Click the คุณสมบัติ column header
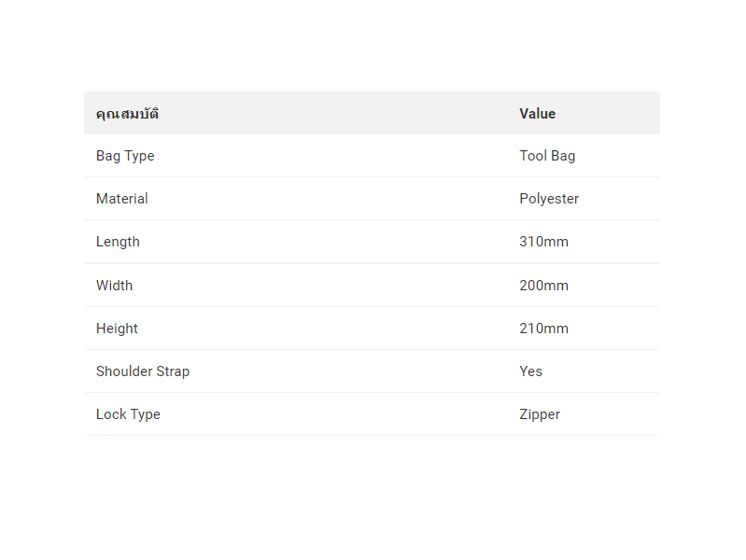Screen dimensions: 746x560 coord(127,114)
